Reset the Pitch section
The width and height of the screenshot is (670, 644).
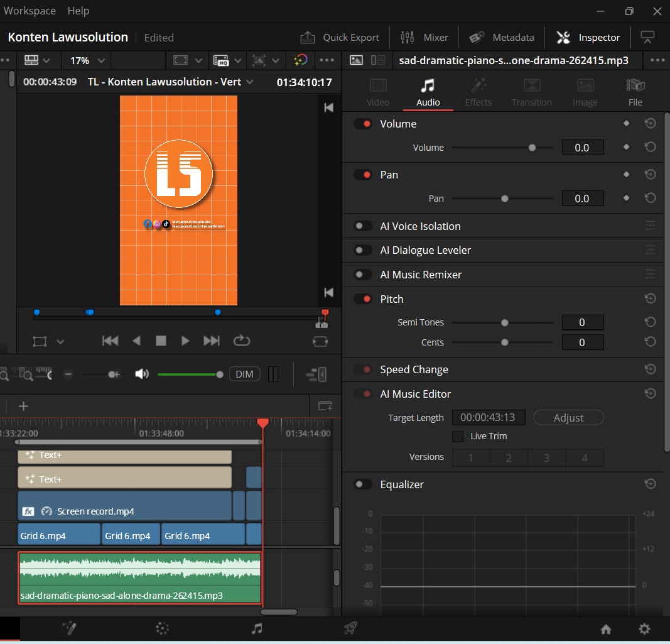(650, 298)
